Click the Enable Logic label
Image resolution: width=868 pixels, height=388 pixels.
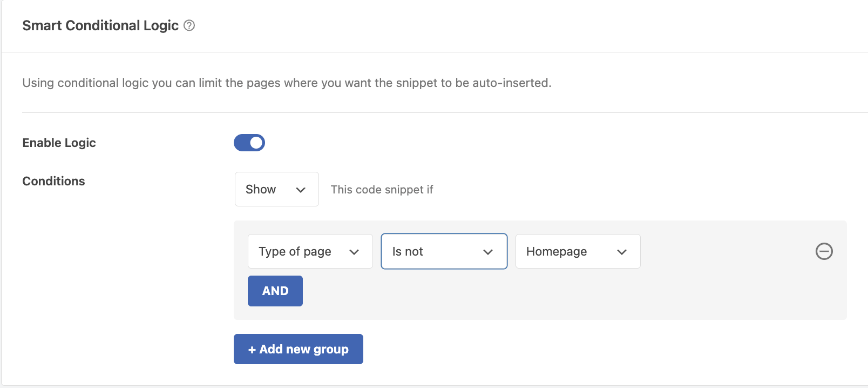(x=59, y=143)
